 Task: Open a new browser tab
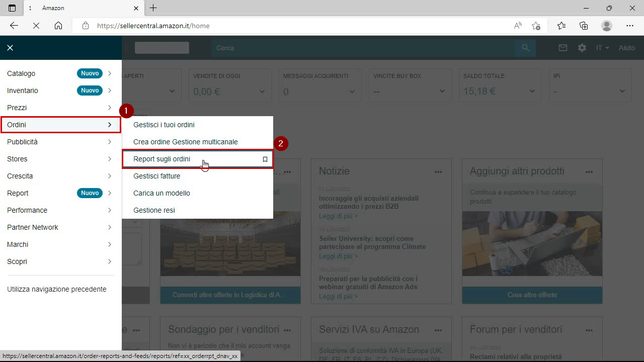[x=153, y=8]
